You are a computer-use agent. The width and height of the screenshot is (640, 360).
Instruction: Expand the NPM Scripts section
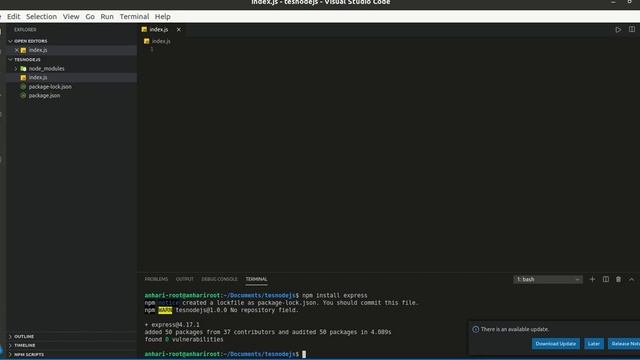click(10, 355)
